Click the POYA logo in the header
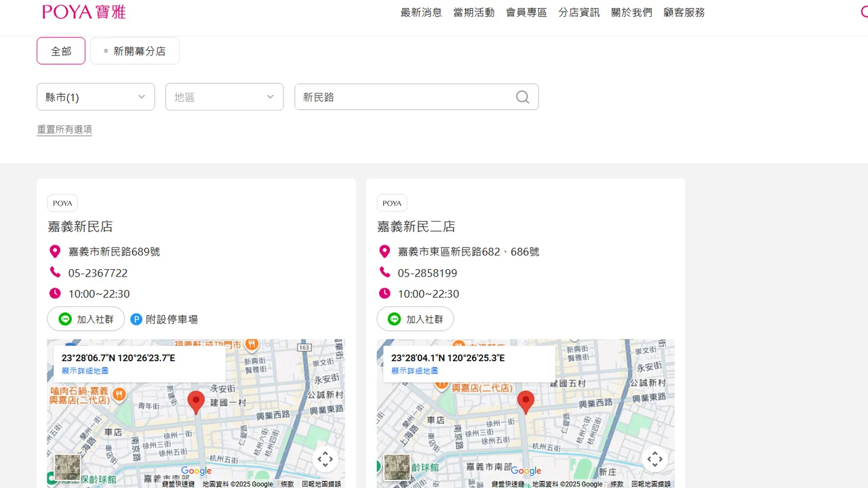868x488 pixels. pos(83,12)
